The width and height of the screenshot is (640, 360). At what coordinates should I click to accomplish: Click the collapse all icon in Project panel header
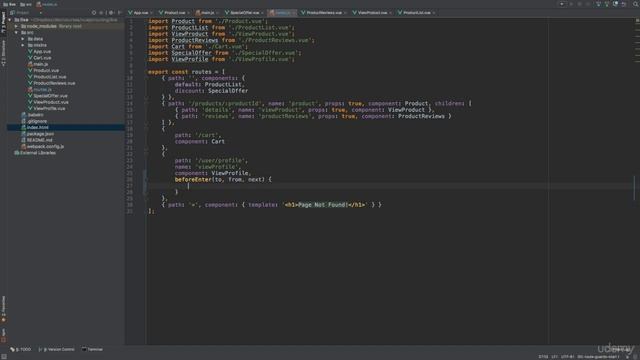pyautogui.click(x=101, y=13)
